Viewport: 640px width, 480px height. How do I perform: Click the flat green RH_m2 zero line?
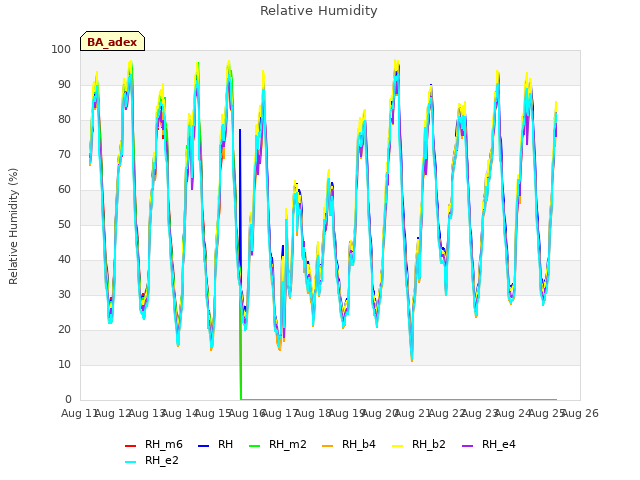click(398, 399)
